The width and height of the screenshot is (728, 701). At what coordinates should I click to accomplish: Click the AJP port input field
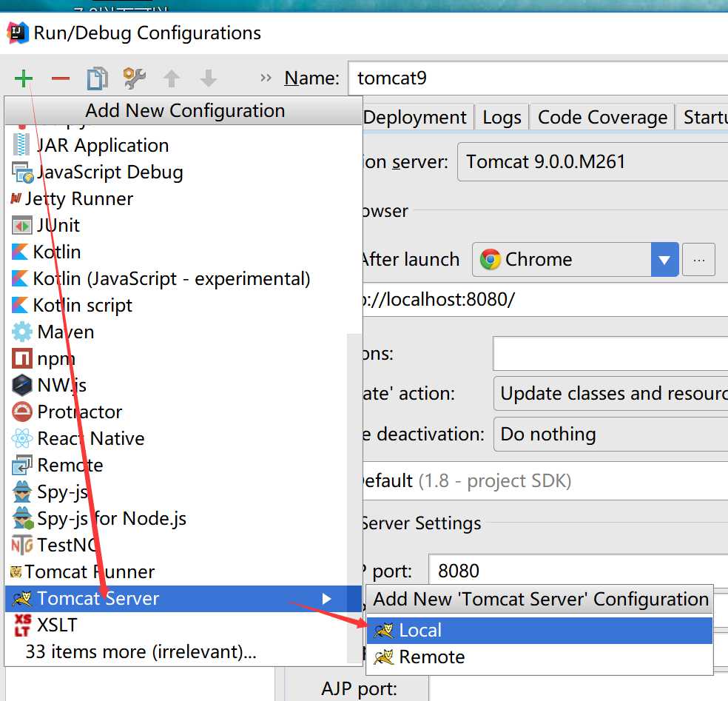pyautogui.click(x=578, y=689)
